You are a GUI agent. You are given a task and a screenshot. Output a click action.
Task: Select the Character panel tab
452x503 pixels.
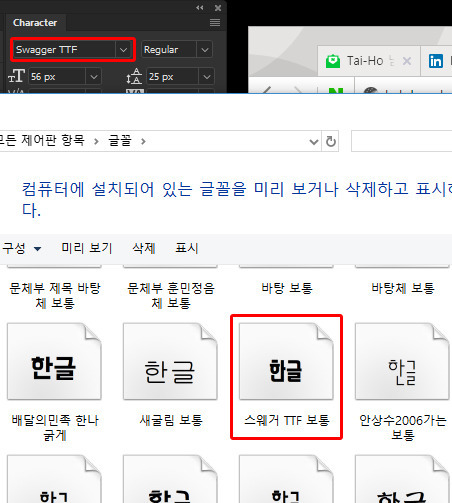[35, 23]
